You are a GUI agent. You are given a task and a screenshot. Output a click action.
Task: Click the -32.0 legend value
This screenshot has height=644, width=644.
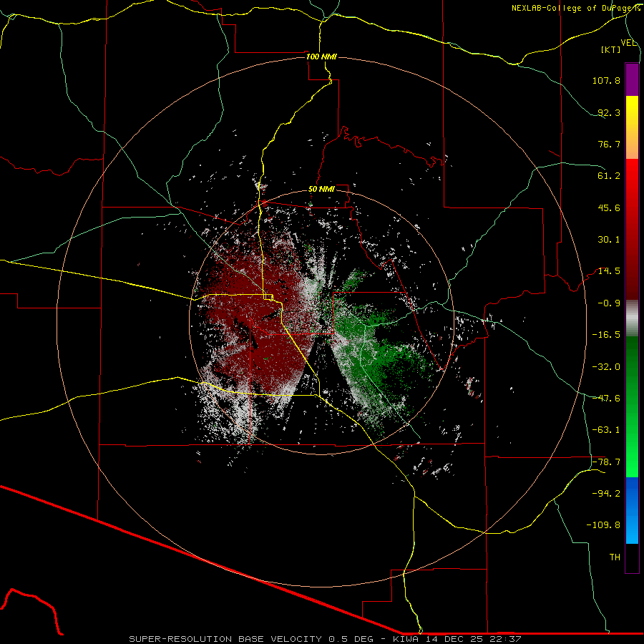(x=606, y=367)
